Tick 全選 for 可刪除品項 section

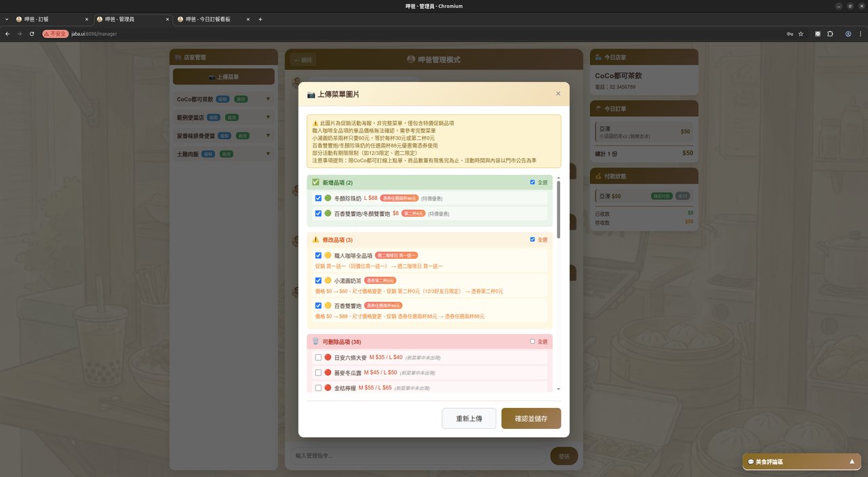coord(533,341)
